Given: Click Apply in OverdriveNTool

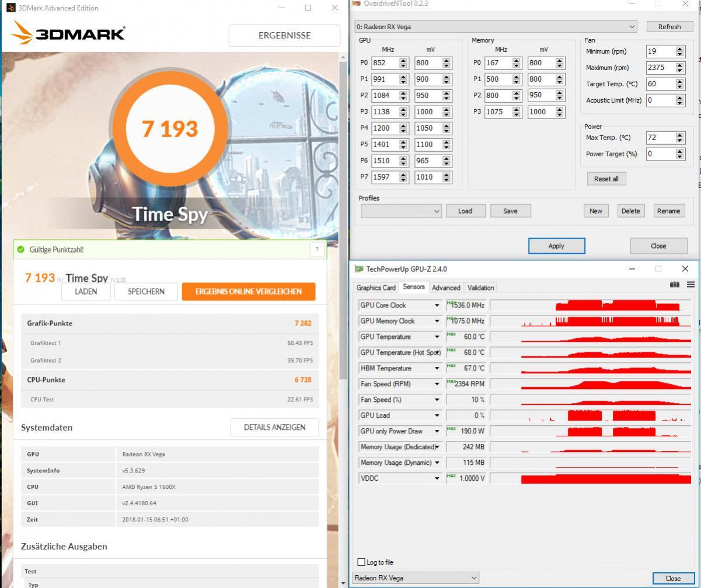Looking at the screenshot, I should [556, 246].
